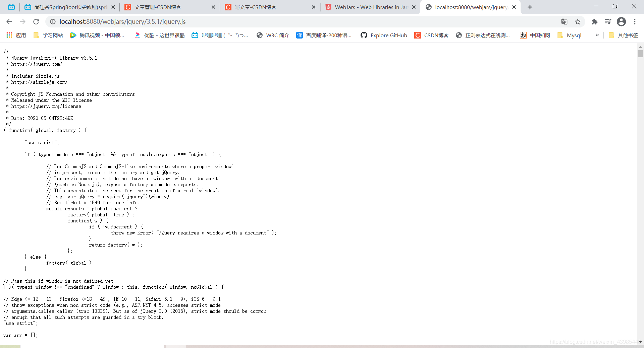The width and height of the screenshot is (644, 348).
Task: Switch to the 尚硅谷SpringBoot顶尖教程 tab
Action: tap(70, 7)
